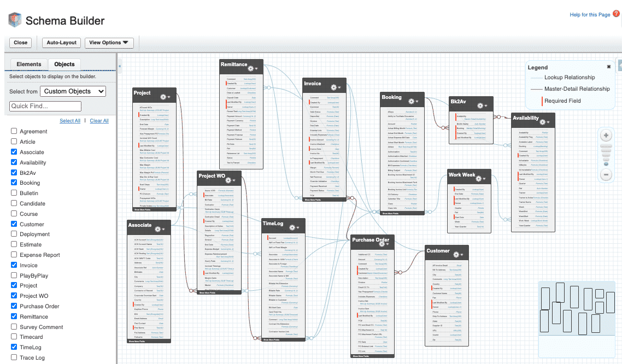Click the Schema Builder logo icon
The image size is (622, 364).
tap(15, 20)
